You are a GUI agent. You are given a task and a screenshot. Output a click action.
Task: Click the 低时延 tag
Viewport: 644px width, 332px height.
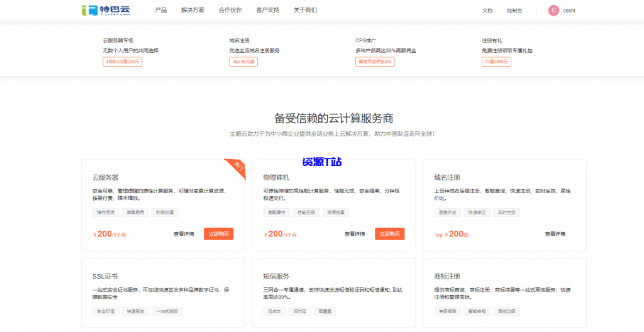[299, 311]
